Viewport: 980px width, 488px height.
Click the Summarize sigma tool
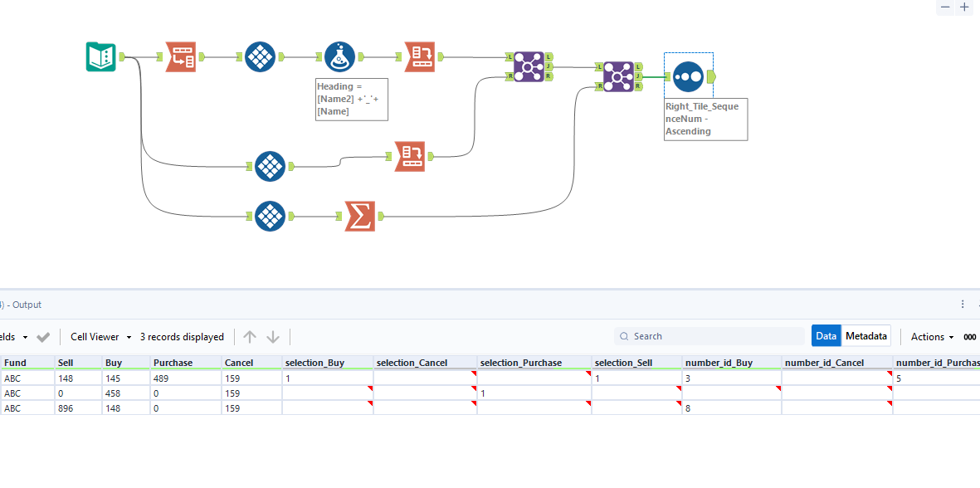[x=360, y=216]
